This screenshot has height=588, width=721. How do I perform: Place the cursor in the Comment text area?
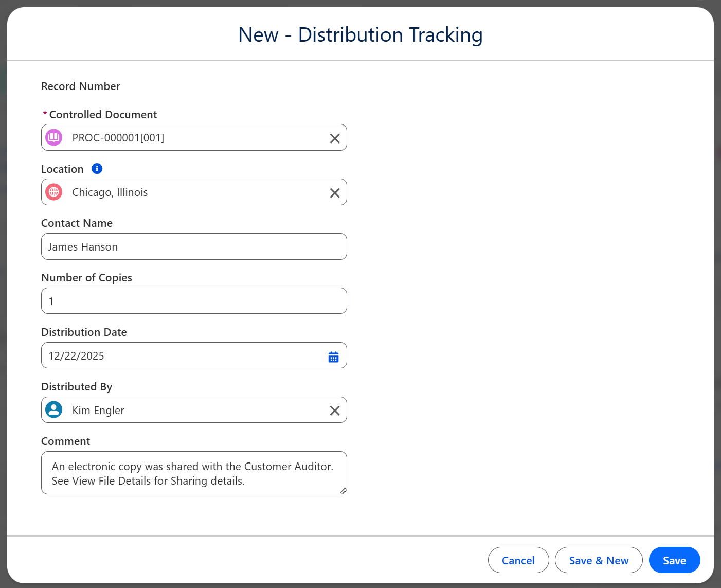[x=194, y=473]
